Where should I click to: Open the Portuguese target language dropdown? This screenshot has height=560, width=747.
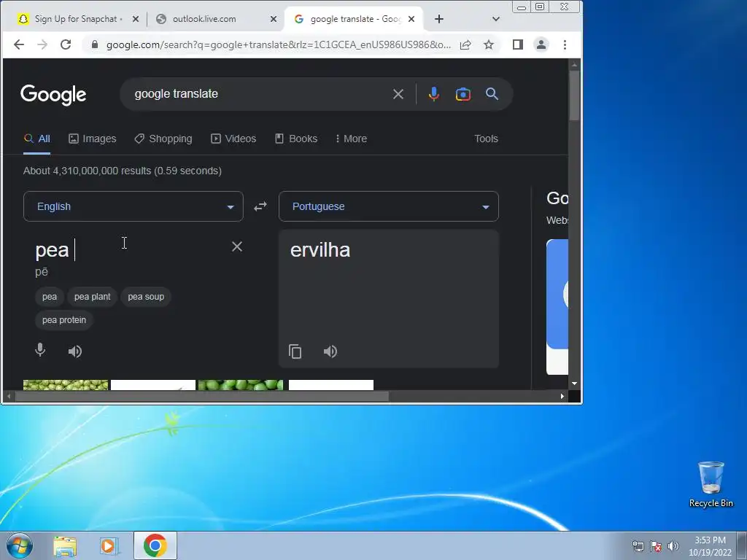(389, 206)
